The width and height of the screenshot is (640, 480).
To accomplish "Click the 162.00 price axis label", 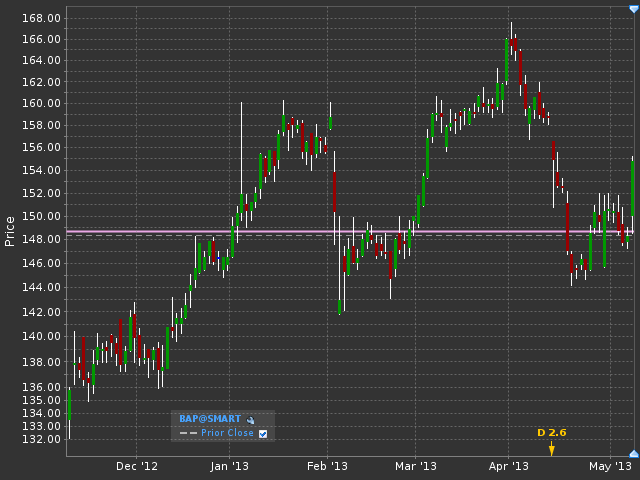I will click(x=41, y=82).
